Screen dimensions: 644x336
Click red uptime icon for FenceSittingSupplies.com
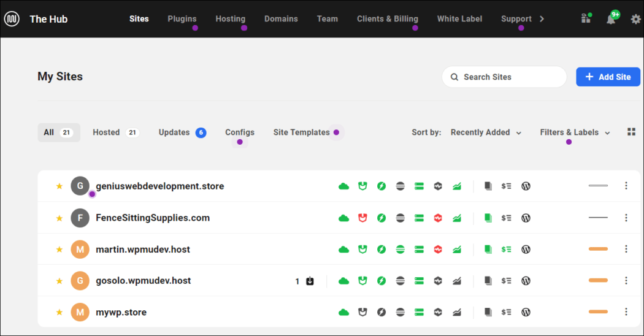pyautogui.click(x=438, y=218)
